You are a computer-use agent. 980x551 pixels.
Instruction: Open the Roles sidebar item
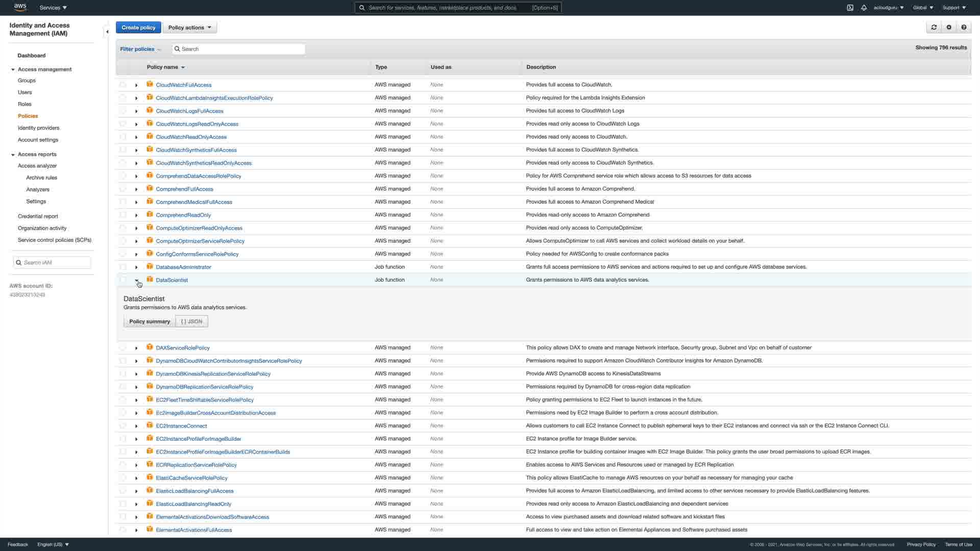pyautogui.click(x=24, y=104)
